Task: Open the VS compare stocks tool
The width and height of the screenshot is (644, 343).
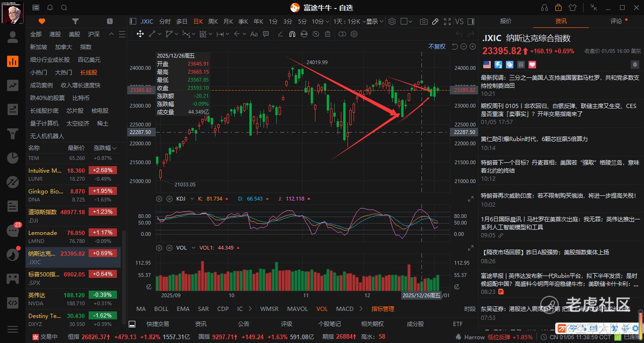Action: click(459, 21)
